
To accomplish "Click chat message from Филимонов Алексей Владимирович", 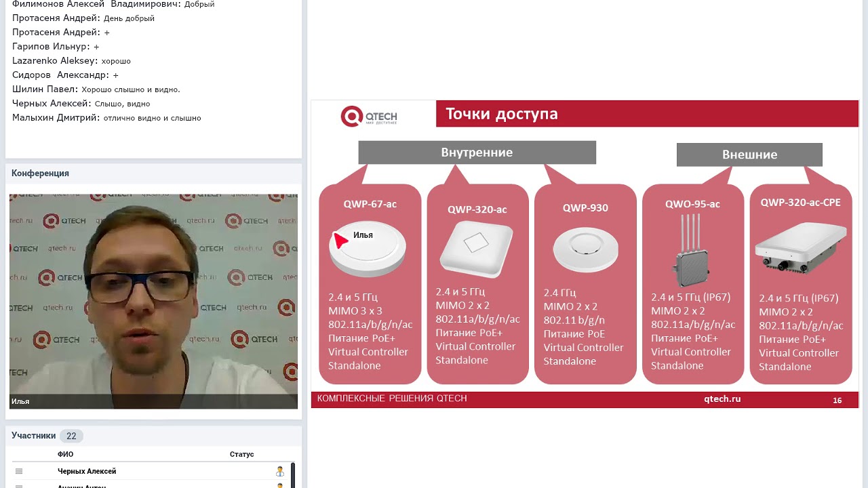I will pos(113,4).
